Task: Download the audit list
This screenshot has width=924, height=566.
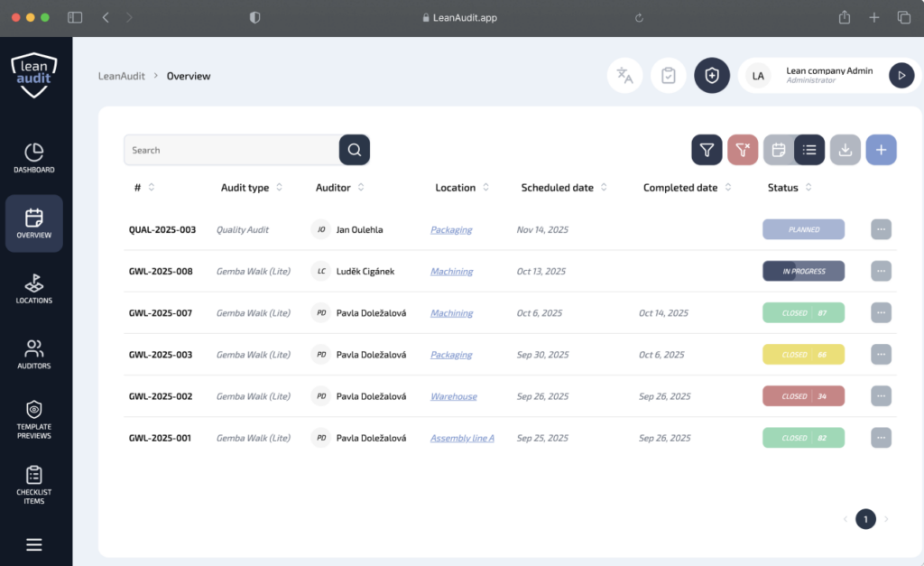Action: [845, 150]
